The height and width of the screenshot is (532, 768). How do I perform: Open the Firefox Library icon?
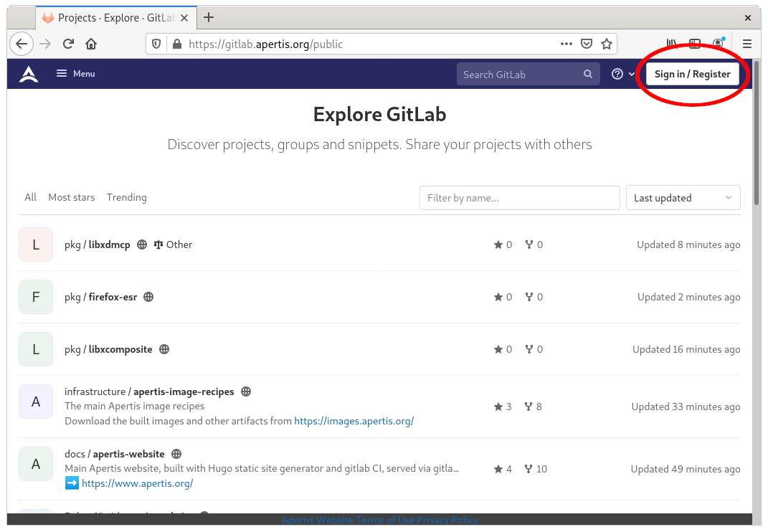click(x=672, y=44)
